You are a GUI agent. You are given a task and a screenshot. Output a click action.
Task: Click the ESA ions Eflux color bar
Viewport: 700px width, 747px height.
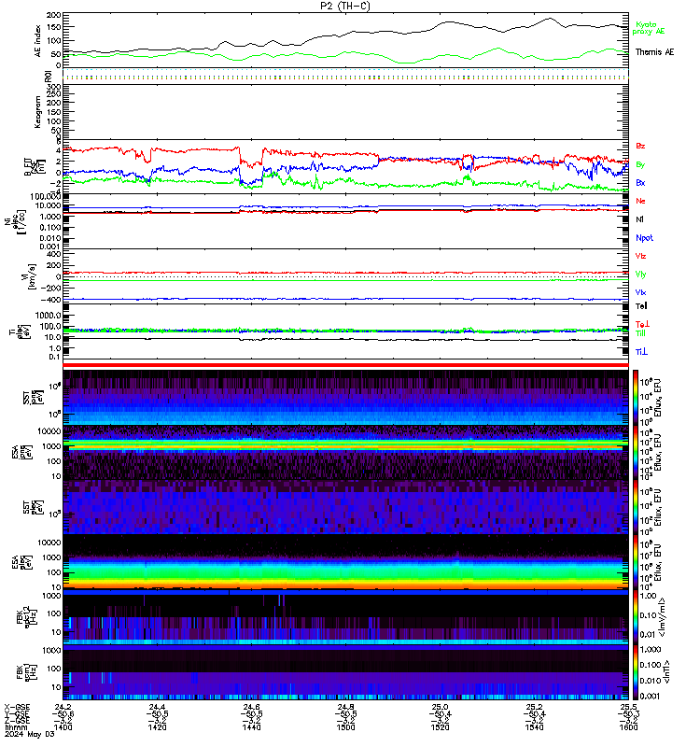coord(636,452)
